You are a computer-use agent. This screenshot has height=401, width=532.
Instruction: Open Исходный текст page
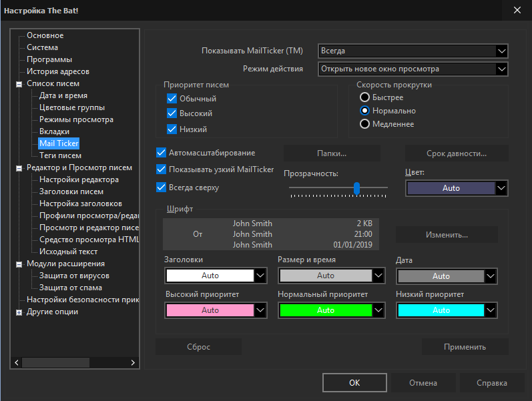pyautogui.click(x=69, y=252)
